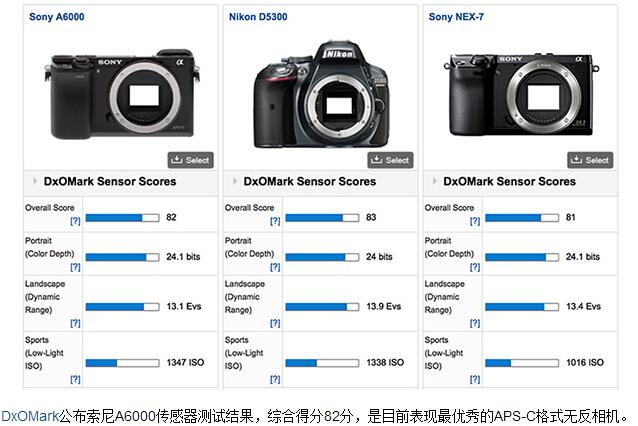
Task: Click the help [?] icon for A6000 Landscape Dynamic Range
Action: (x=75, y=323)
